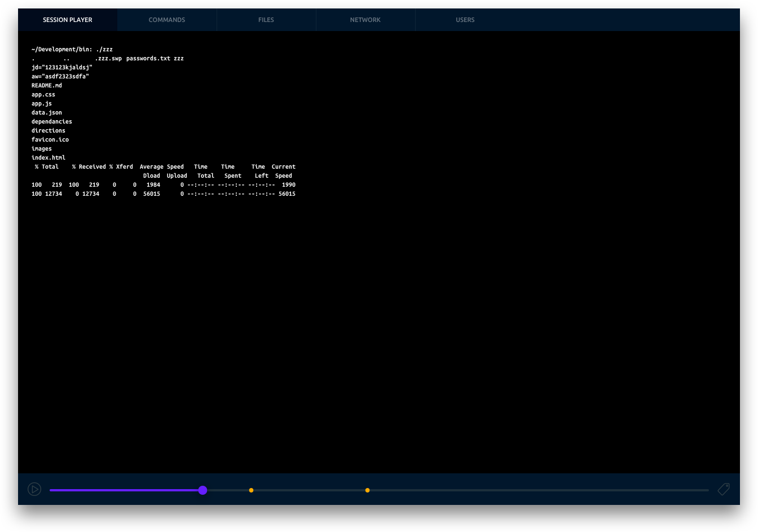The width and height of the screenshot is (758, 532).
Task: Click the favicon.ico line in the terminal
Action: (x=50, y=140)
